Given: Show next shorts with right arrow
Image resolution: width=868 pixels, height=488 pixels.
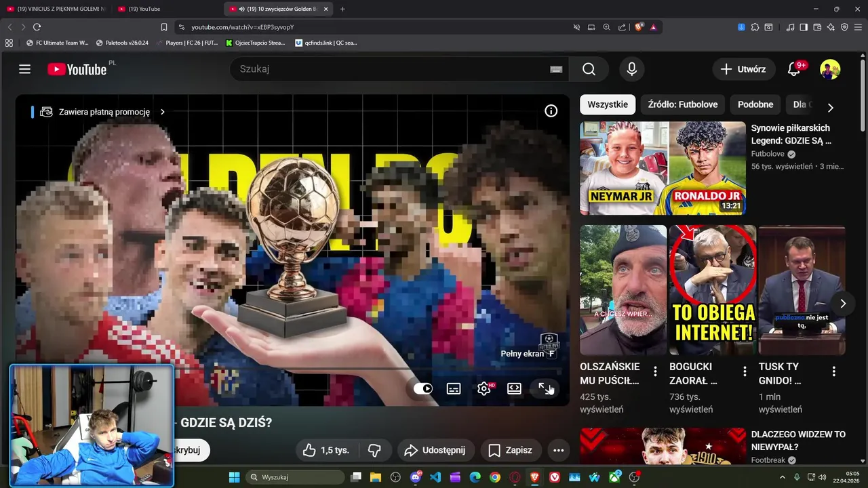Looking at the screenshot, I should pos(843,304).
